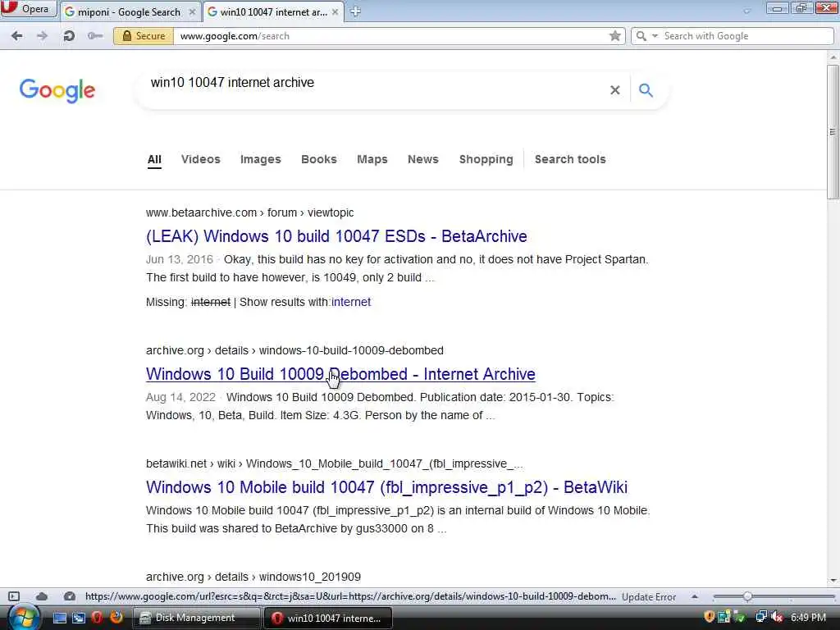Go forward to the next page

[x=42, y=36]
